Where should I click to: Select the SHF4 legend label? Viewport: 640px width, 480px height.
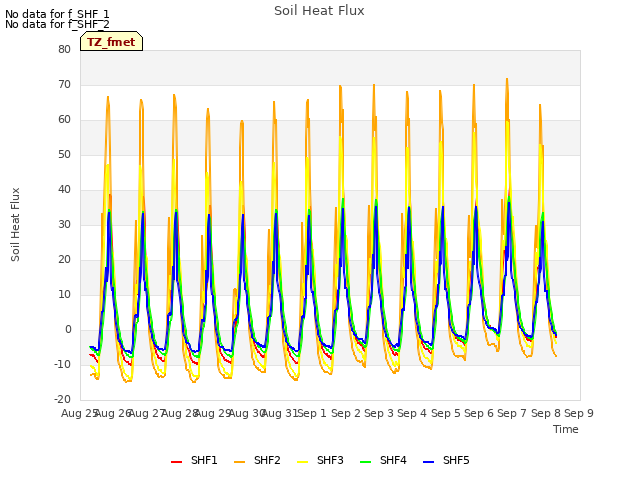pos(393,460)
